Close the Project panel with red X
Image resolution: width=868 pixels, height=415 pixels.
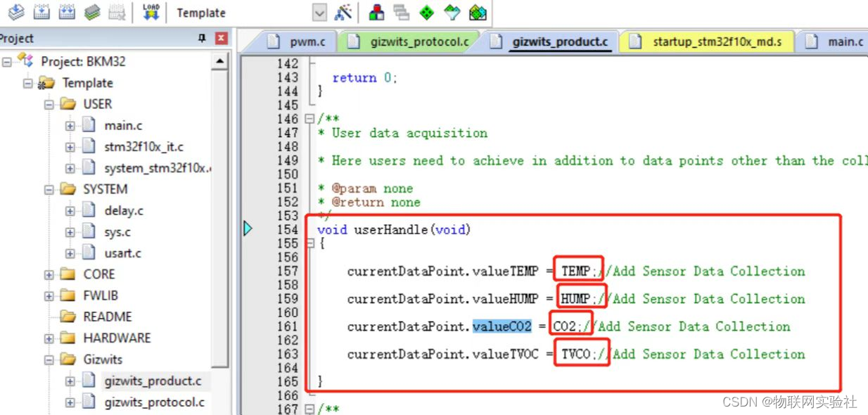221,39
